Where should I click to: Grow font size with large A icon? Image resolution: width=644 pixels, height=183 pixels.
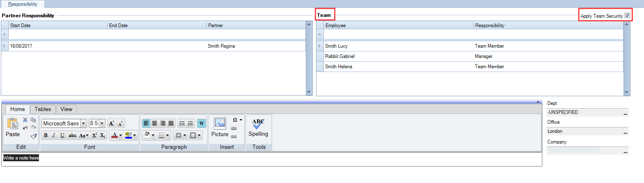click(x=111, y=123)
